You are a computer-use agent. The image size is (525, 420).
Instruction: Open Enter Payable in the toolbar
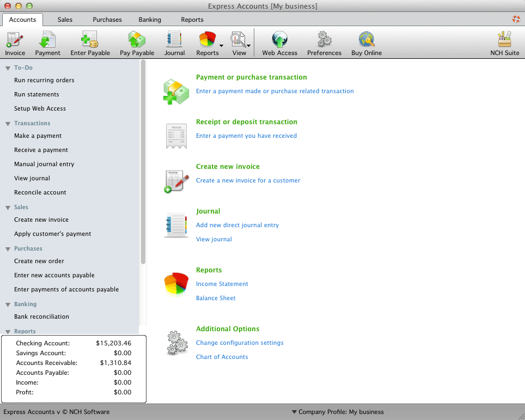(x=90, y=43)
